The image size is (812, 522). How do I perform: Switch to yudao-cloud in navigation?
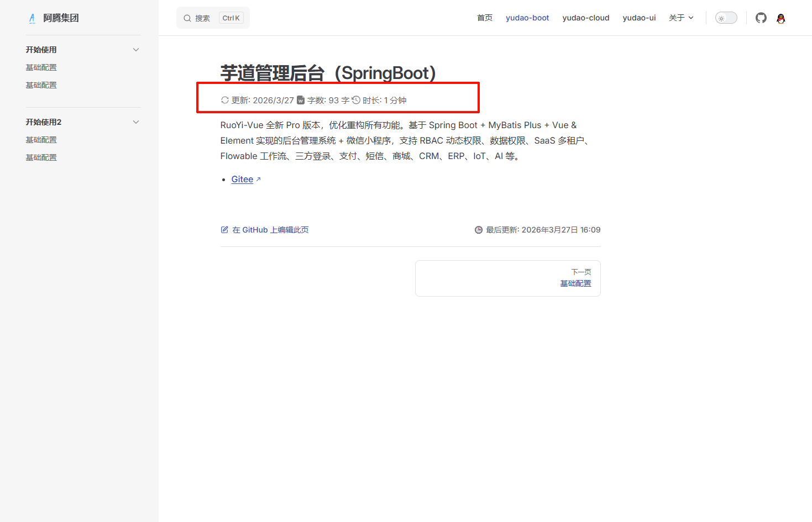click(x=585, y=18)
